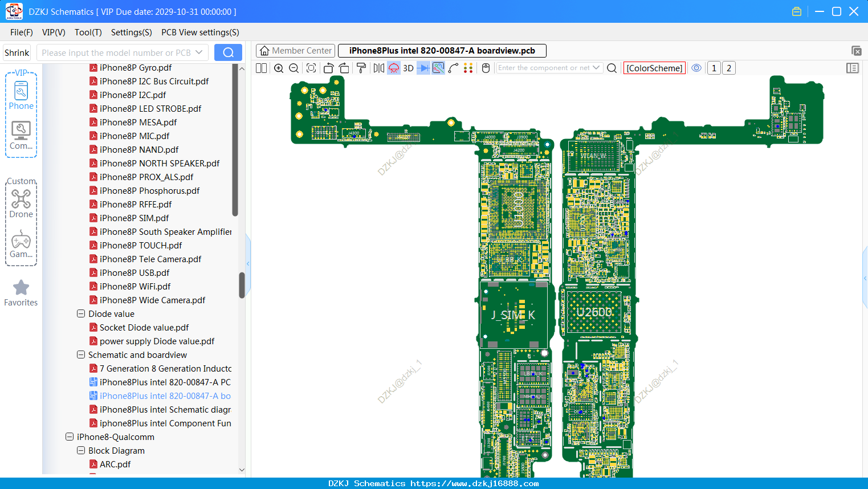The height and width of the screenshot is (489, 868).
Task: Switch to board layer 1
Action: 714,68
